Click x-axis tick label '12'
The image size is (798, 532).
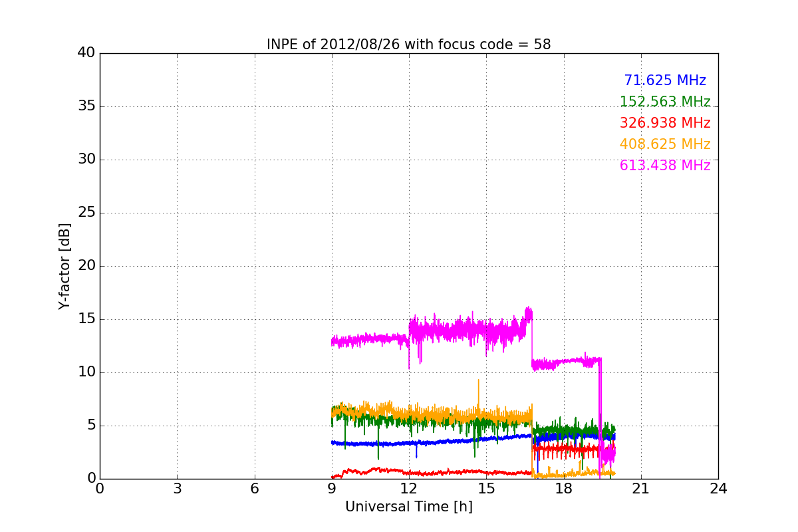tap(409, 489)
